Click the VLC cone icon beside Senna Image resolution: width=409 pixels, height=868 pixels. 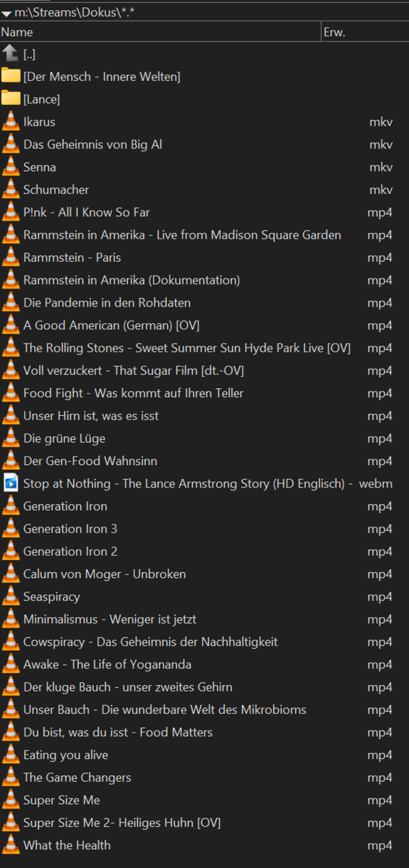11,166
